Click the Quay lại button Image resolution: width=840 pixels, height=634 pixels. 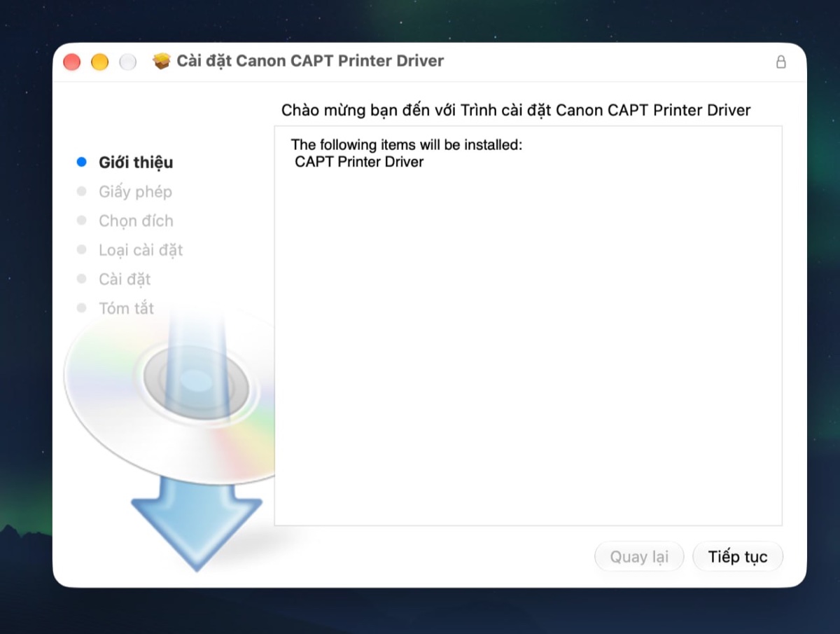click(x=639, y=557)
